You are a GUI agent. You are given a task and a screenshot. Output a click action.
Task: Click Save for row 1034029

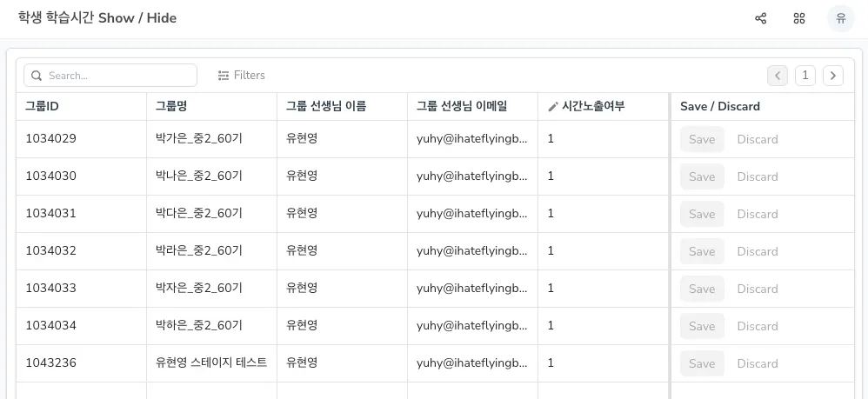tap(702, 139)
